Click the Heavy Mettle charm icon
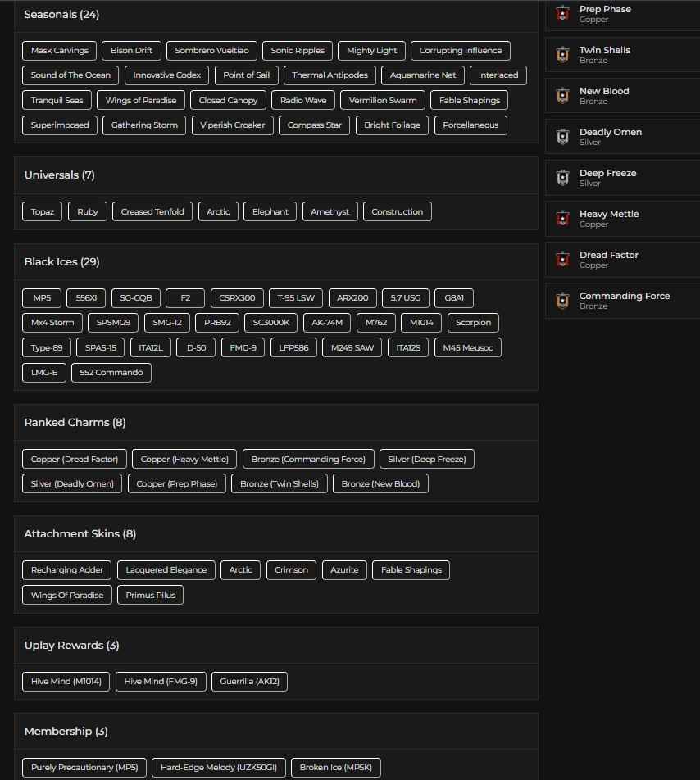The height and width of the screenshot is (780, 700). click(x=562, y=219)
